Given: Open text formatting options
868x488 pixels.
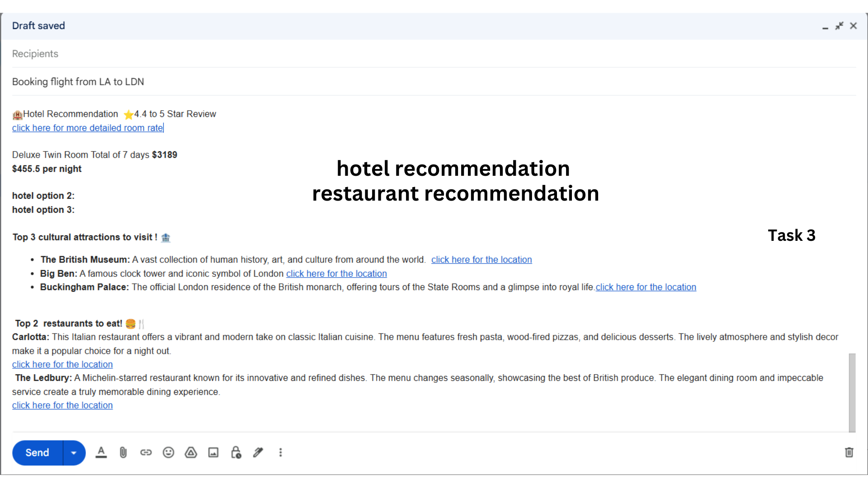Looking at the screenshot, I should coord(101,452).
